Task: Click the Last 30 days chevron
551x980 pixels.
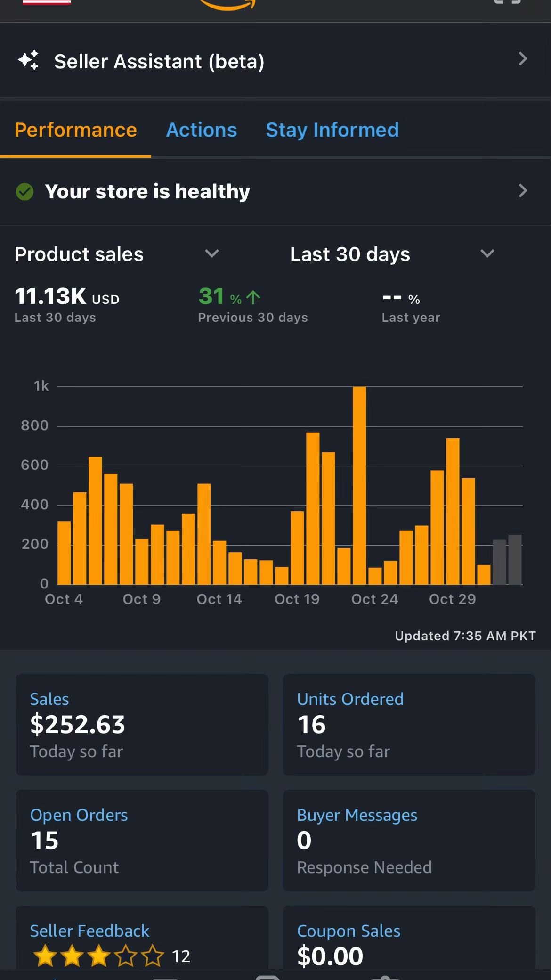Action: click(487, 253)
